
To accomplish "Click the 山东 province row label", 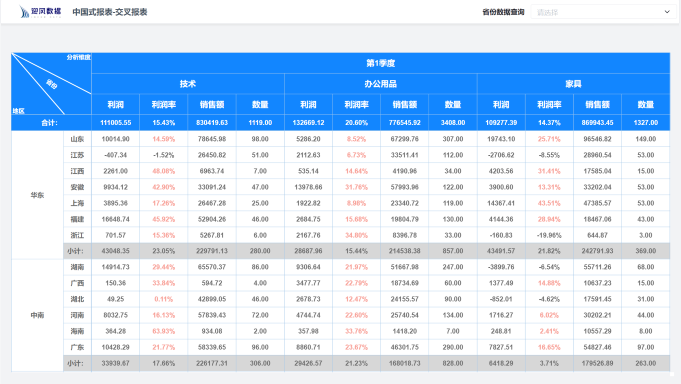I will [x=77, y=139].
